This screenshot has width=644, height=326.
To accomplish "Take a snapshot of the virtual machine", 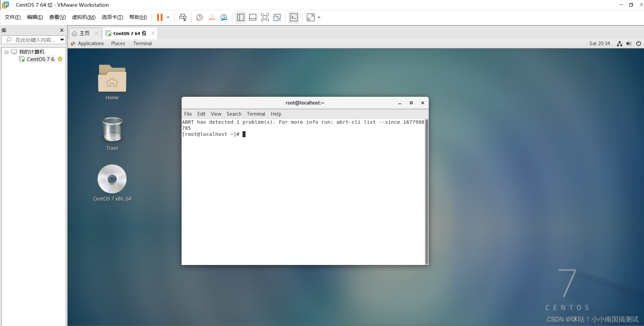I will [x=199, y=17].
